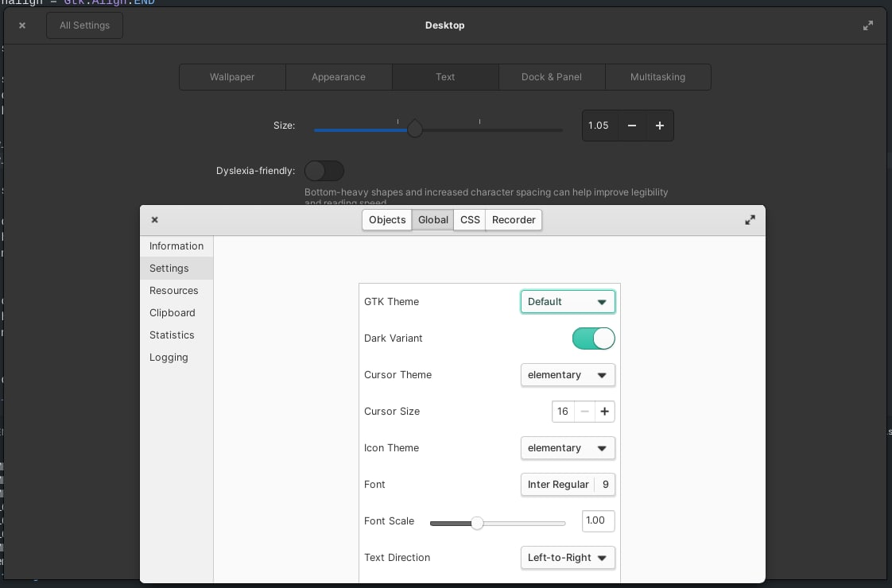Open the Text Direction dropdown
Screen dimensions: 892x588
point(568,558)
